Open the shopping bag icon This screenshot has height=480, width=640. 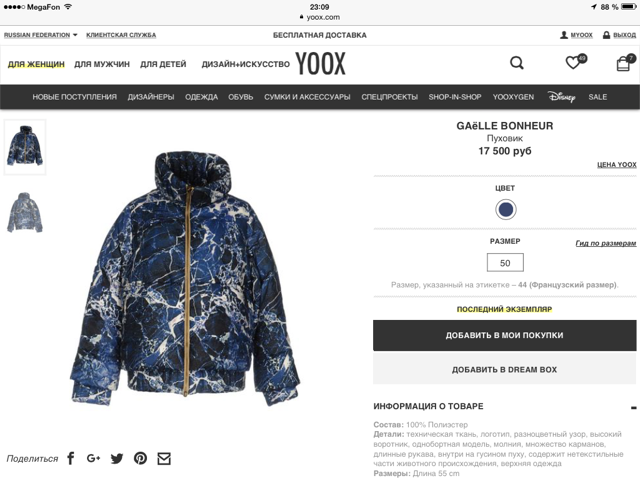(x=625, y=62)
